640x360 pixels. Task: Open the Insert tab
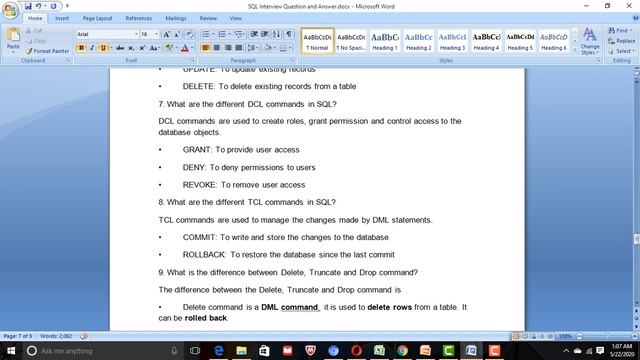coord(62,18)
